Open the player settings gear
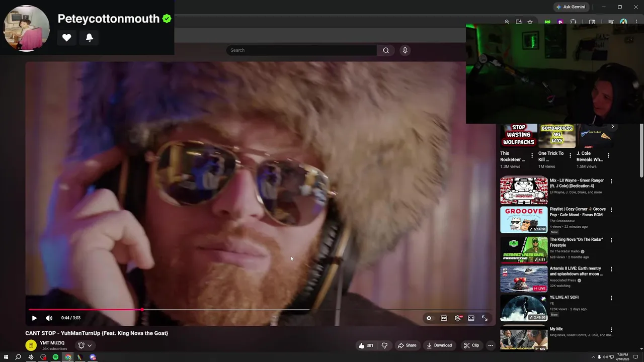This screenshot has height=362, width=644. point(457,318)
